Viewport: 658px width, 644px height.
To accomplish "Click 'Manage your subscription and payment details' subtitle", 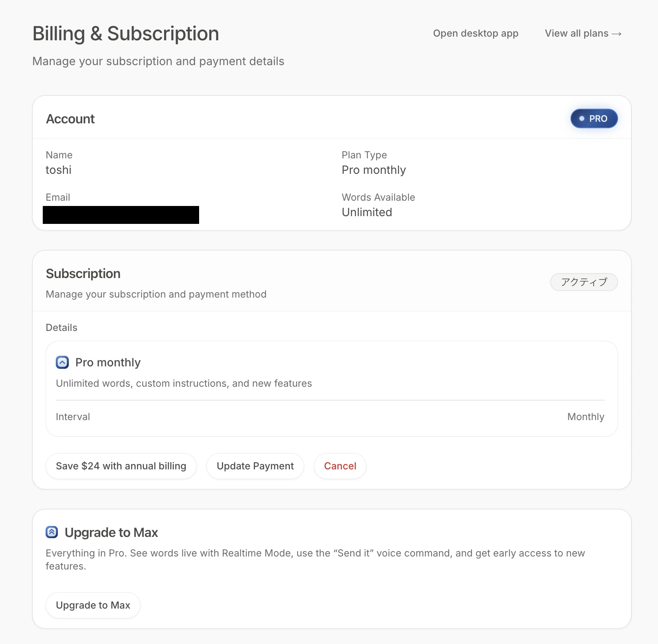I will [x=158, y=61].
